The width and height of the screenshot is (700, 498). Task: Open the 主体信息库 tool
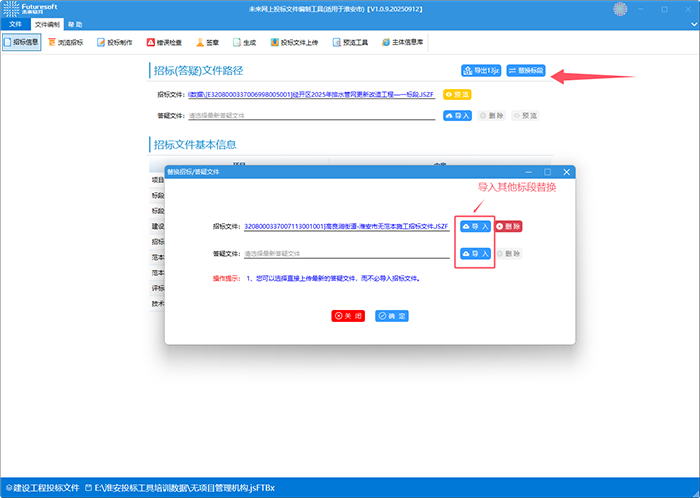coord(402,44)
